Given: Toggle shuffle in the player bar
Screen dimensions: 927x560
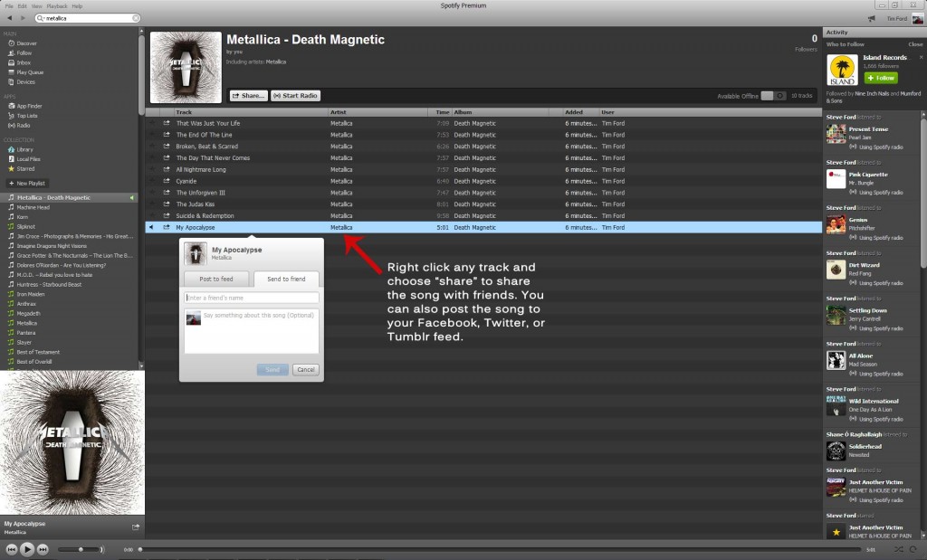Looking at the screenshot, I should pos(898,549).
